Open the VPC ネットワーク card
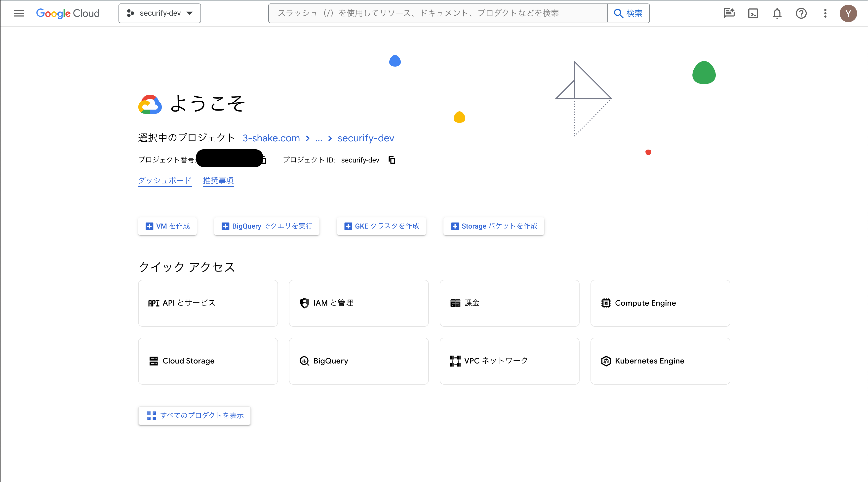This screenshot has height=482, width=868. (510, 361)
